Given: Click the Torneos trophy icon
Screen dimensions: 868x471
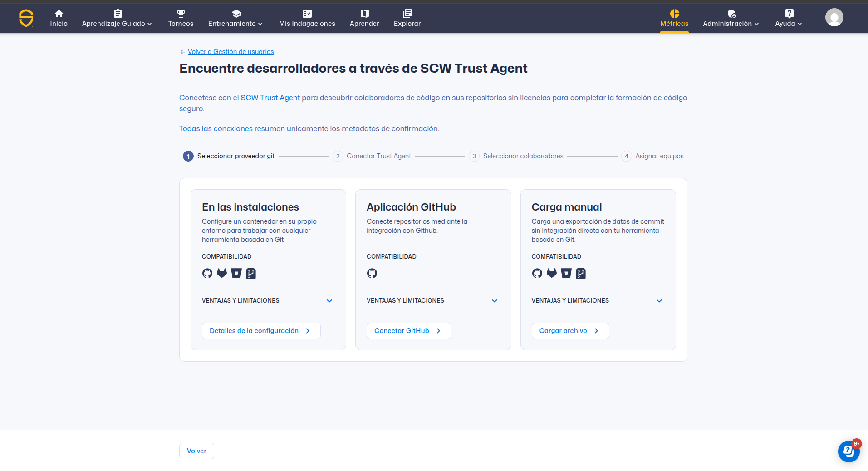Looking at the screenshot, I should [x=181, y=13].
